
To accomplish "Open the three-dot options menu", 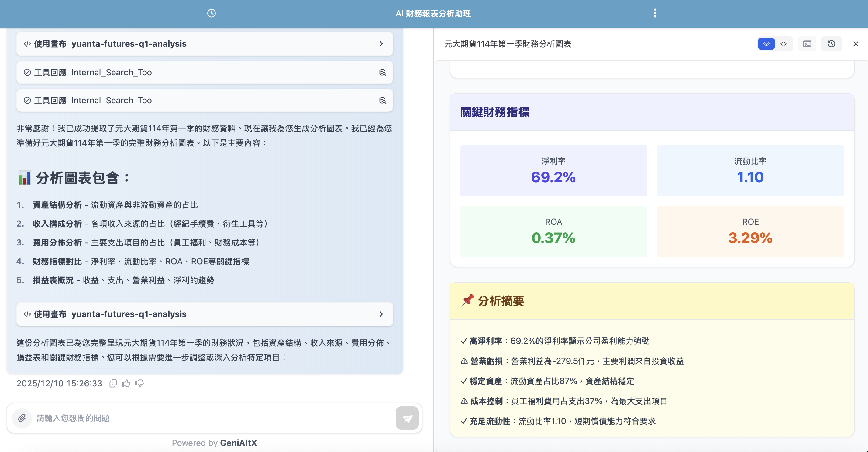I will [x=655, y=13].
